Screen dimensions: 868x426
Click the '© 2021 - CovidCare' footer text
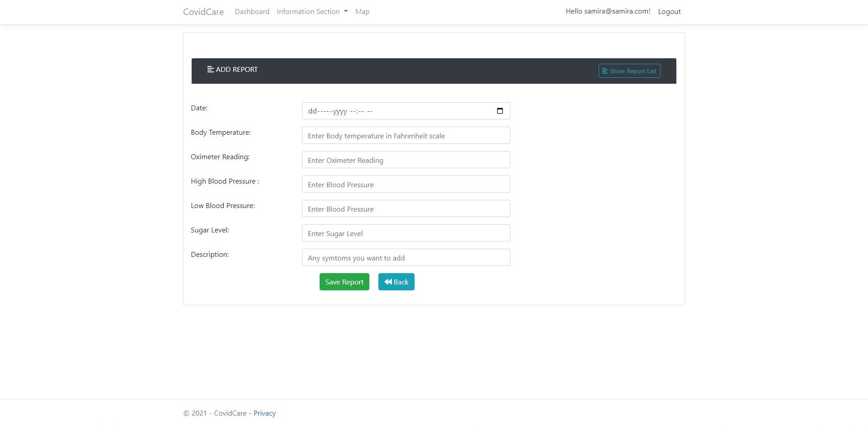[x=215, y=413]
